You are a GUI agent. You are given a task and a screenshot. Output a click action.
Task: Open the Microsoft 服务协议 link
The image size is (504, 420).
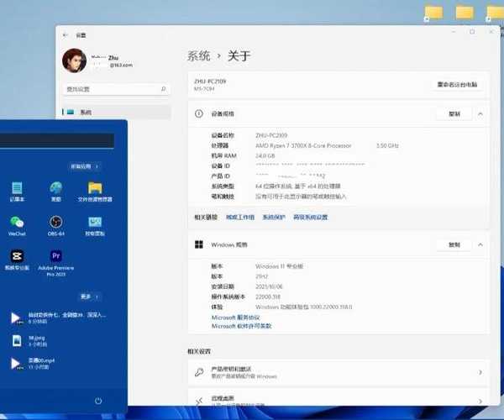pyautogui.click(x=235, y=318)
